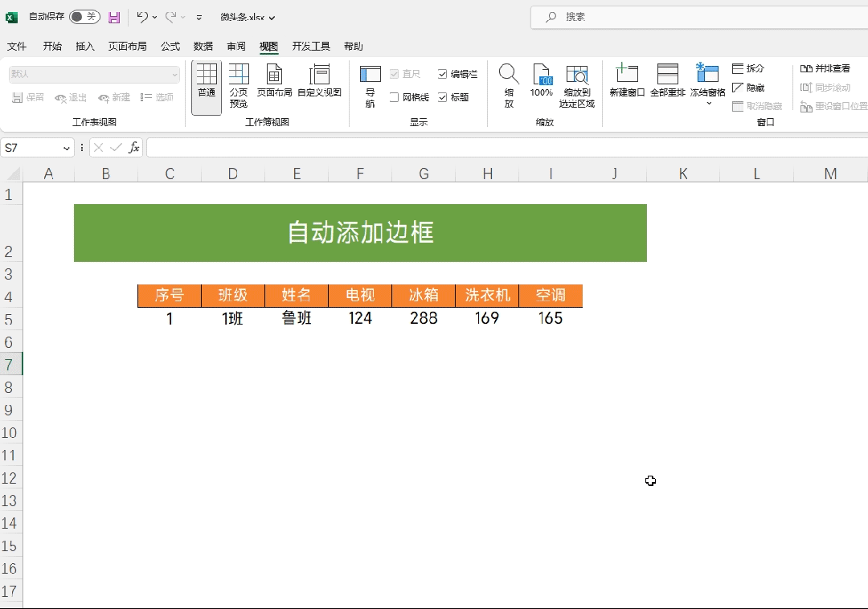Click the redo arrow icon

click(171, 17)
